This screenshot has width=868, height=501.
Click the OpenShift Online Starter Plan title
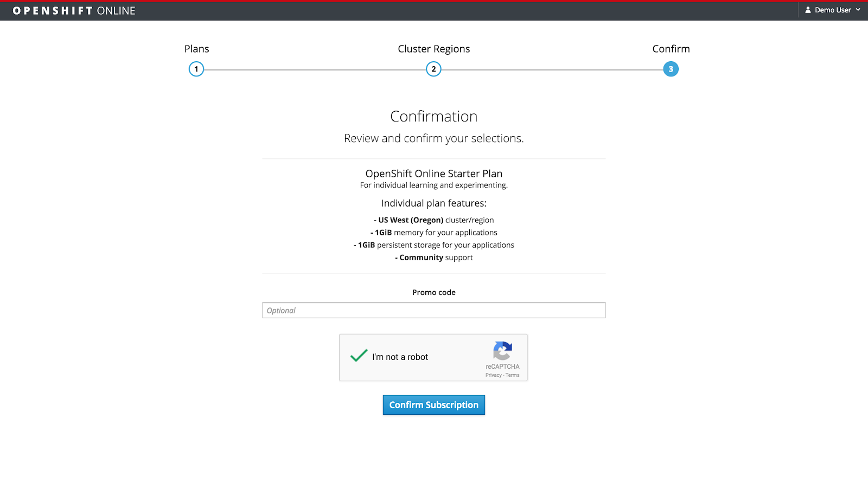[434, 174]
